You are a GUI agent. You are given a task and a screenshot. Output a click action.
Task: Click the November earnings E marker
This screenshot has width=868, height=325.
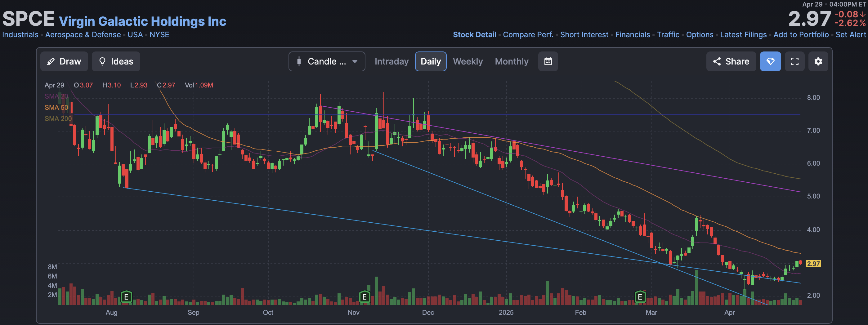click(364, 297)
